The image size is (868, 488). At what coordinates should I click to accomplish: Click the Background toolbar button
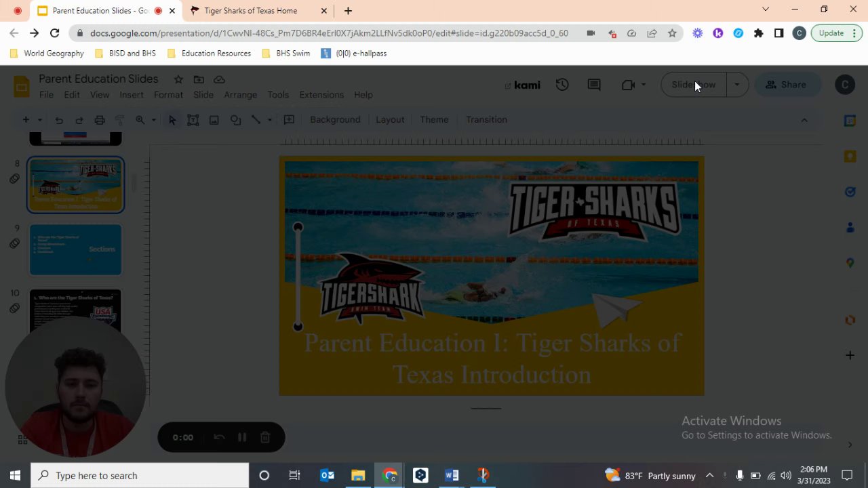pos(335,120)
